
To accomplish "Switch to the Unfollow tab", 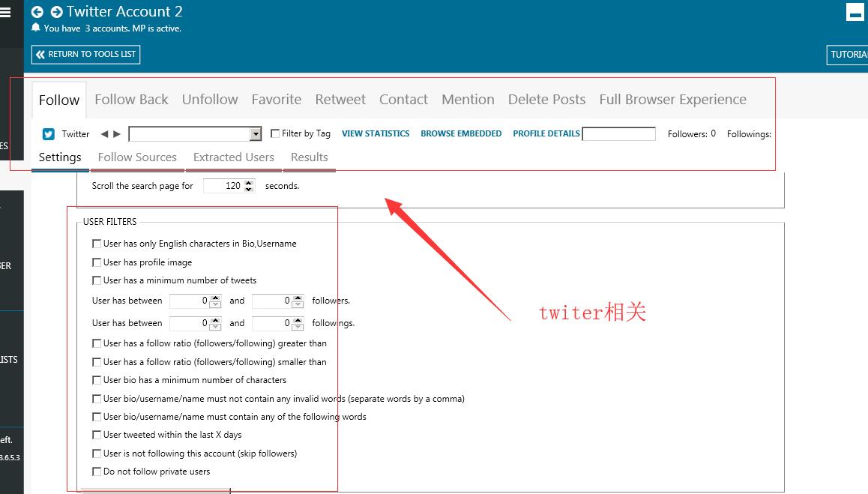I will tap(210, 100).
